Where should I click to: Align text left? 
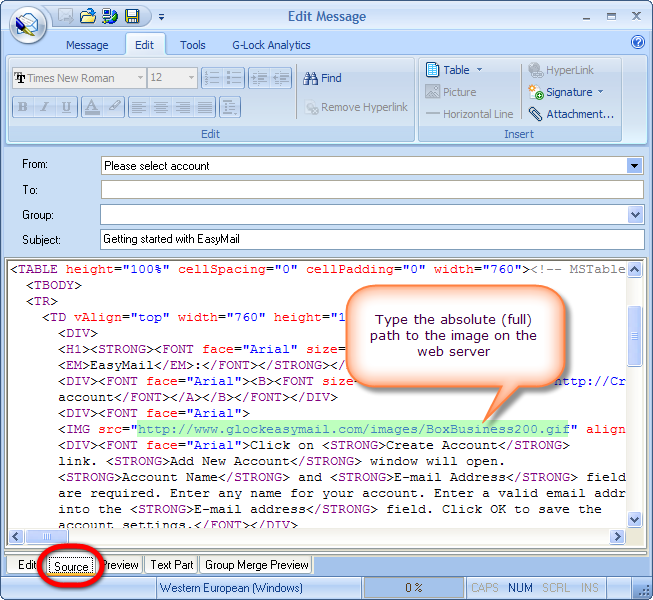pyautogui.click(x=139, y=107)
